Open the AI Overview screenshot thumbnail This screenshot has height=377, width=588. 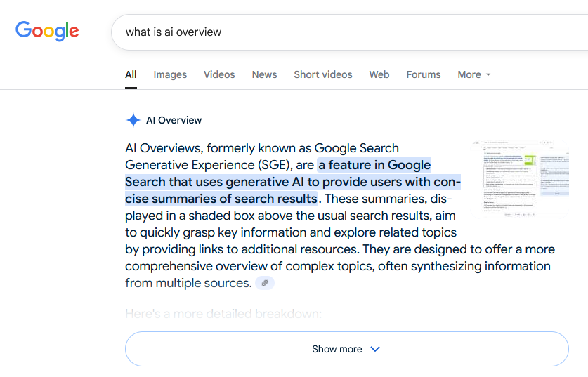click(x=520, y=179)
